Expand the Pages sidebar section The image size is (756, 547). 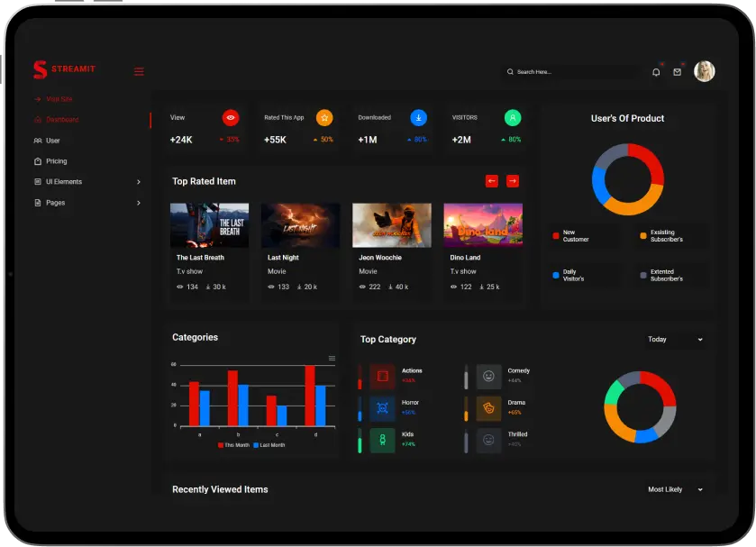click(56, 203)
